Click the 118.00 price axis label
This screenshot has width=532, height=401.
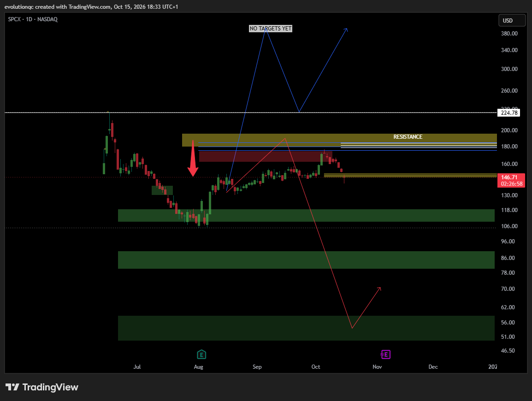click(x=509, y=210)
